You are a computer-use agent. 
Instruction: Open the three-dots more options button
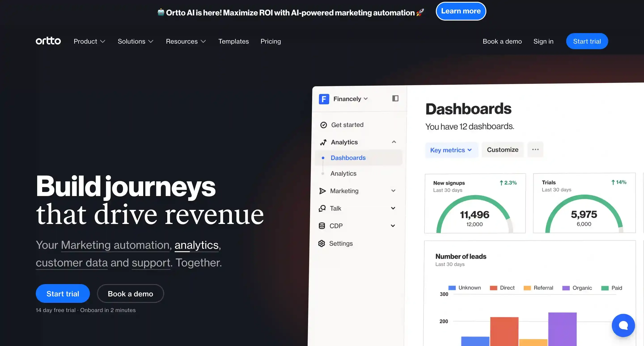[535, 149]
